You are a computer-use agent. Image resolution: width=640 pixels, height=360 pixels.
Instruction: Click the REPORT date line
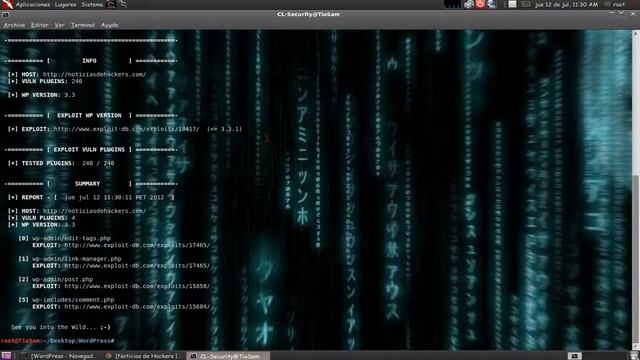click(x=91, y=197)
